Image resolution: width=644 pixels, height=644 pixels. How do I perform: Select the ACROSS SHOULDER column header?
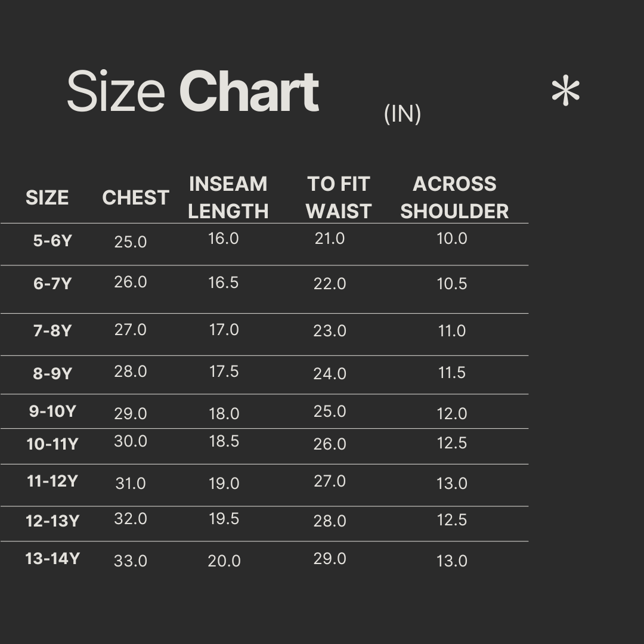tap(454, 197)
